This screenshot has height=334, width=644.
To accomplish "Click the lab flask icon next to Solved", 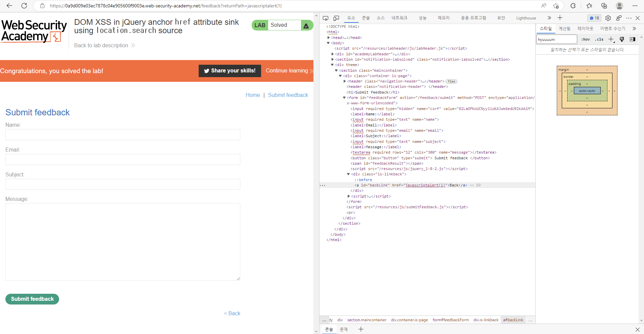I will pos(306,25).
